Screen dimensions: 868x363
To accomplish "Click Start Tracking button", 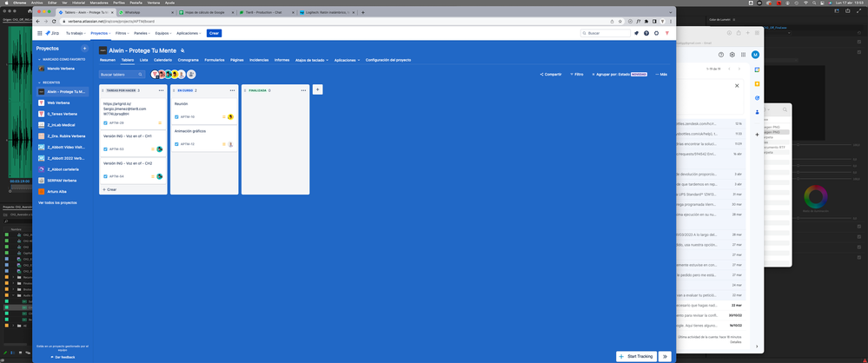I will (x=637, y=356).
